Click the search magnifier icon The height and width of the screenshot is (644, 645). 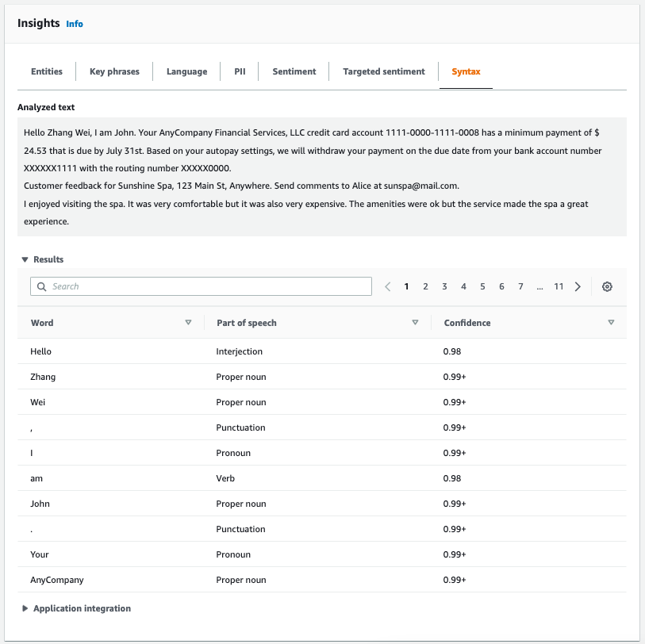(42, 286)
